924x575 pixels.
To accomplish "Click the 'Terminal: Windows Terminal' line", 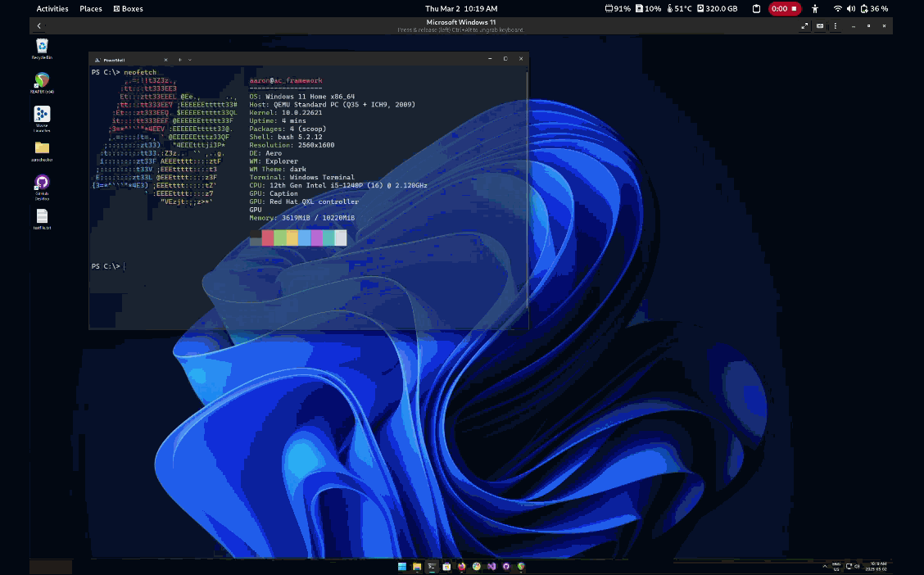I will [x=302, y=177].
